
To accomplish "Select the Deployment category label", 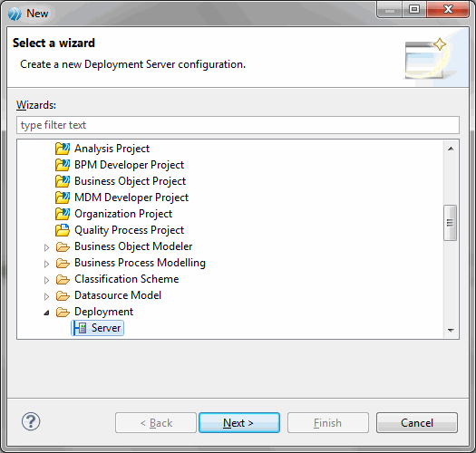I will click(x=104, y=312).
